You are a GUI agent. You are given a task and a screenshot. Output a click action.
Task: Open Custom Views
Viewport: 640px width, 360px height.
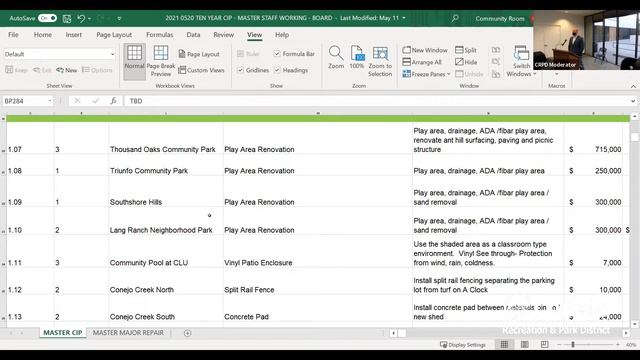pos(201,70)
